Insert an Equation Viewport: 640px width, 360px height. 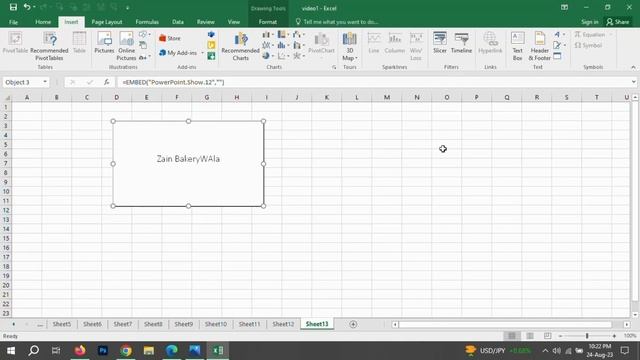[590, 35]
